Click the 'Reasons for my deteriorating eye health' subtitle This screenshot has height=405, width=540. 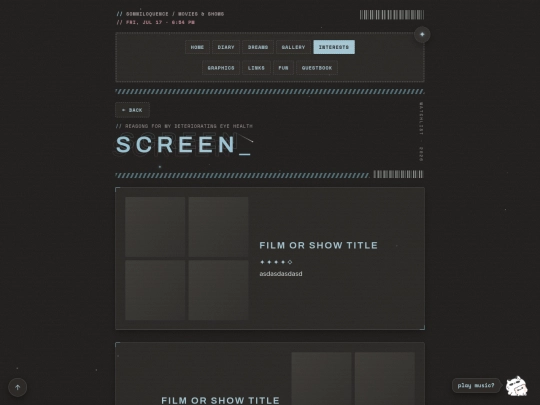[x=185, y=126]
